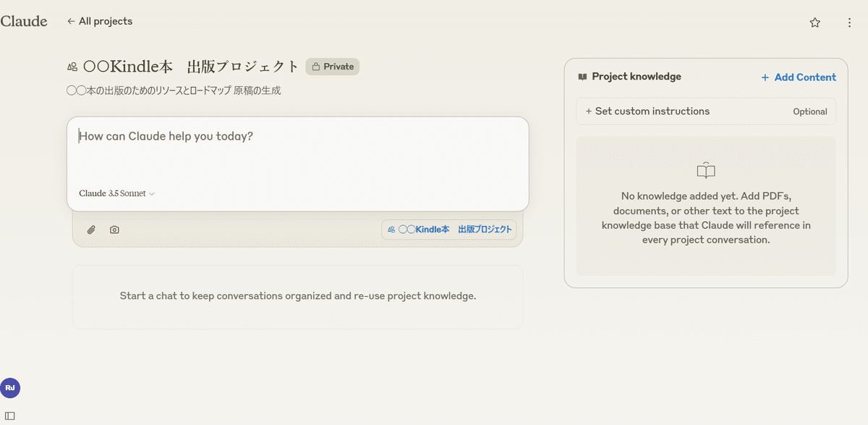Image resolution: width=868 pixels, height=425 pixels.
Task: Open Set custom instructions
Action: click(706, 111)
